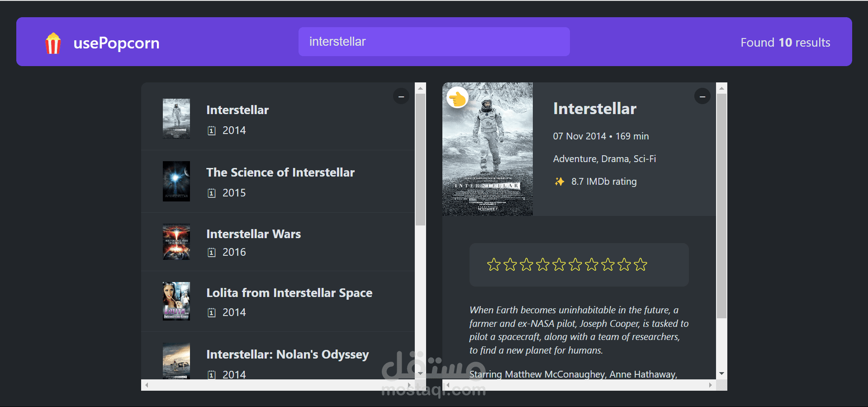Click into the interstellar search field

pos(434,42)
